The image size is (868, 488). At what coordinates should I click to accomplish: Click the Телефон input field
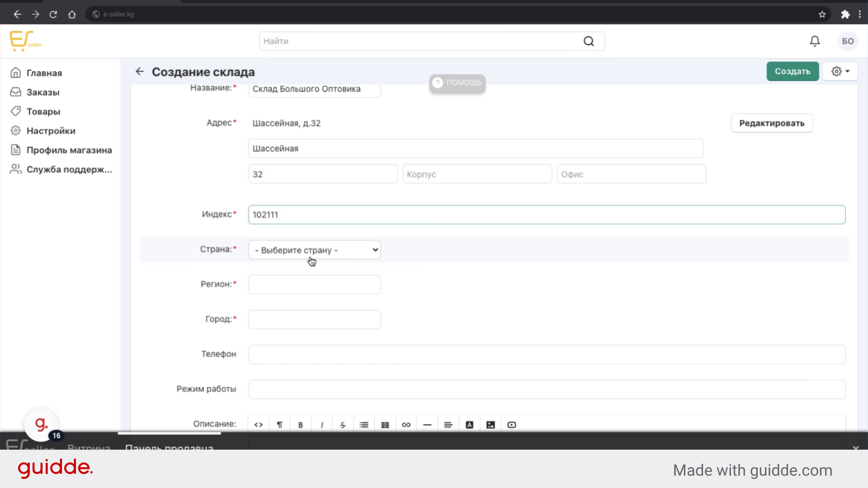(547, 354)
